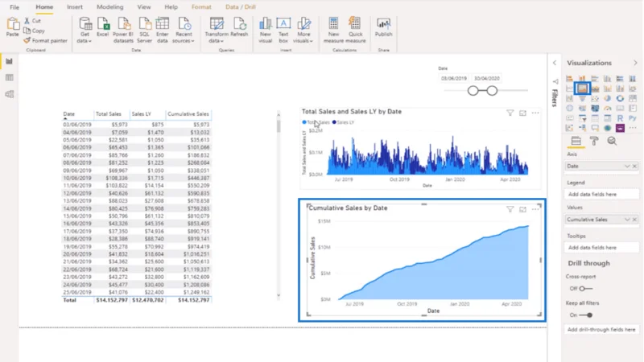Select the scatter chart visual

click(x=595, y=98)
